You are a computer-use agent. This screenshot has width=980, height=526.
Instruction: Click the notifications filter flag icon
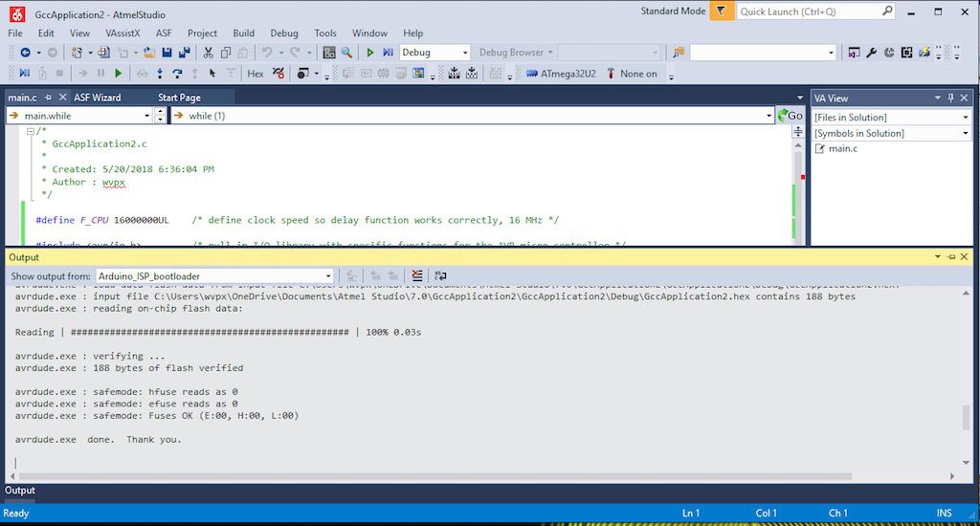click(x=722, y=11)
